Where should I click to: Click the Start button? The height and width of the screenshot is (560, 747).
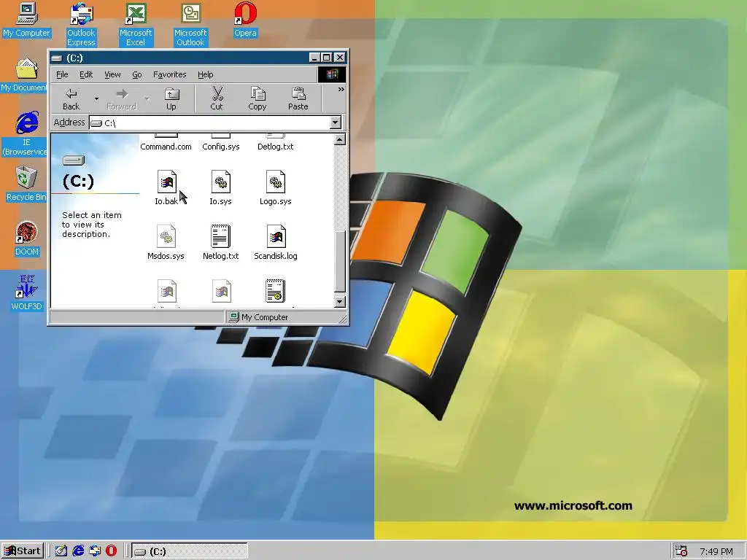[x=23, y=551]
